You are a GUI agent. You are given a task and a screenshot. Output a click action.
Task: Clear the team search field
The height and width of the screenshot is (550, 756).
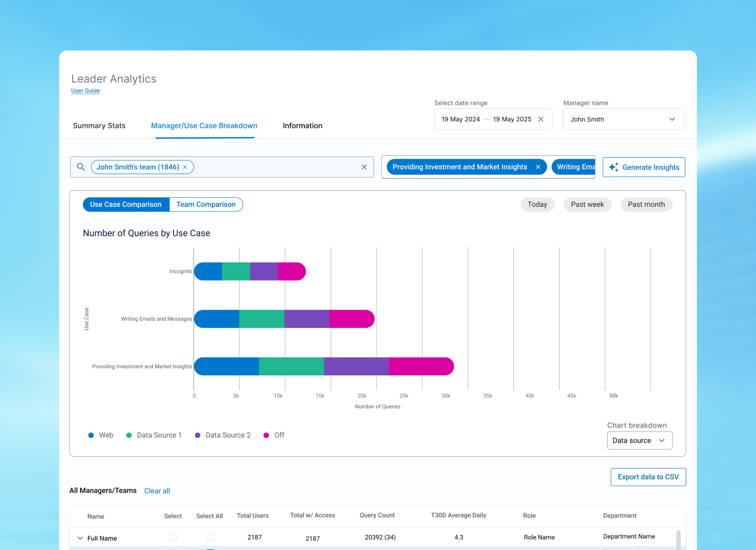tap(364, 167)
